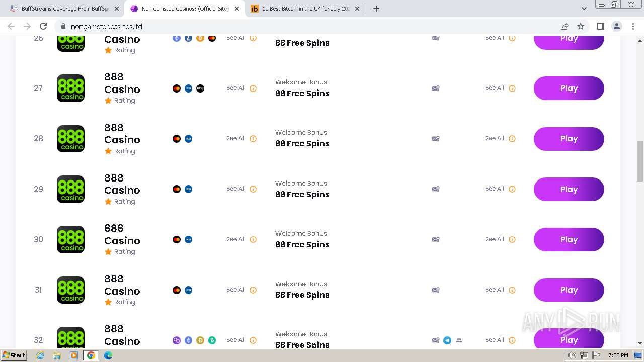
Task: Open the Chrome three-dot menu
Action: (633, 26)
